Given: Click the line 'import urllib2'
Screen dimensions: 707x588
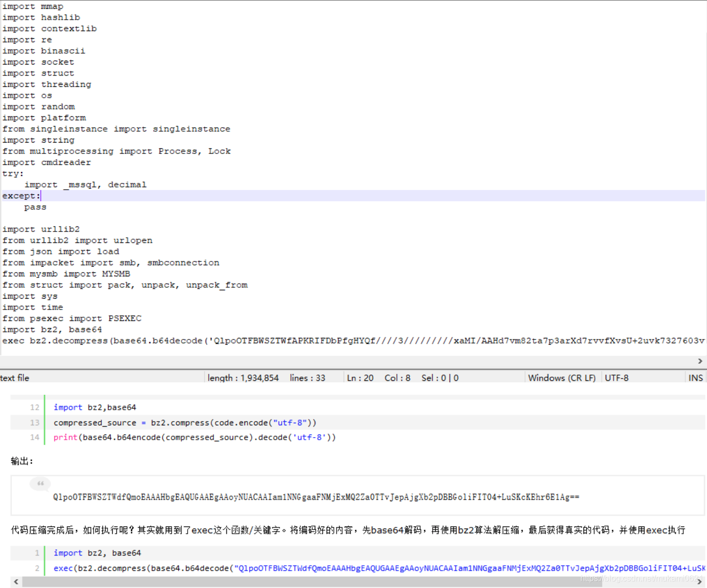Looking at the screenshot, I should [x=41, y=229].
